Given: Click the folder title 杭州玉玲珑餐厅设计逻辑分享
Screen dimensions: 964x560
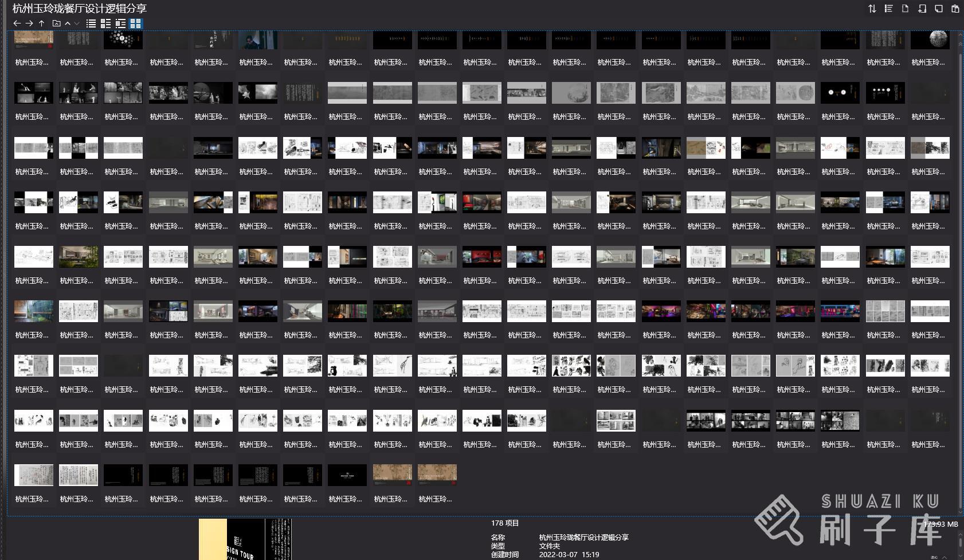Looking at the screenshot, I should click(80, 9).
